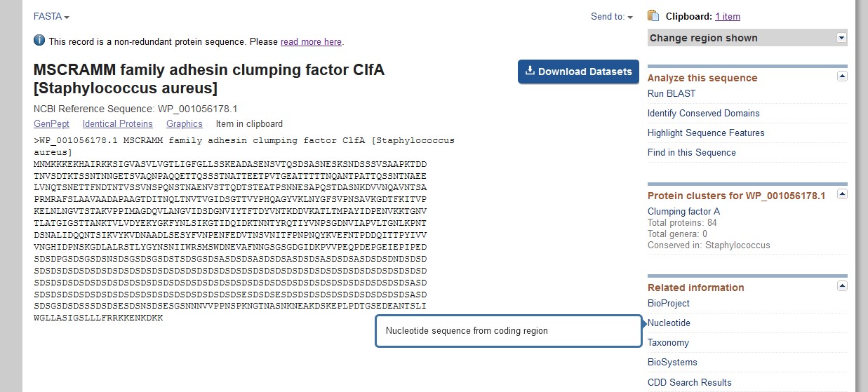Open the Graphics view

pos(184,123)
